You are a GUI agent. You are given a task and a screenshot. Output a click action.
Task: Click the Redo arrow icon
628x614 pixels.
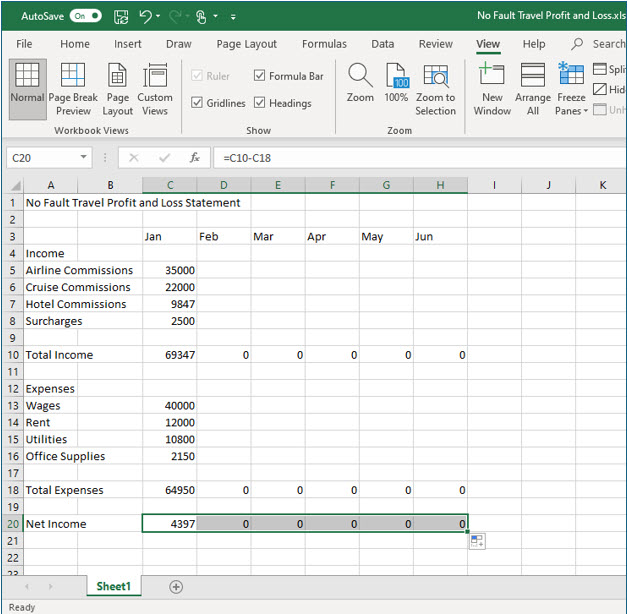click(175, 16)
